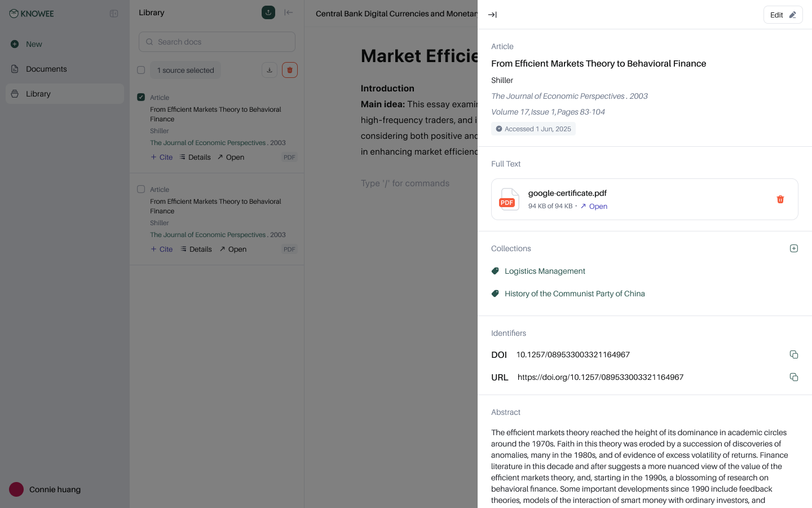The height and width of the screenshot is (508, 812).
Task: Copy the URL identifier
Action: (794, 377)
